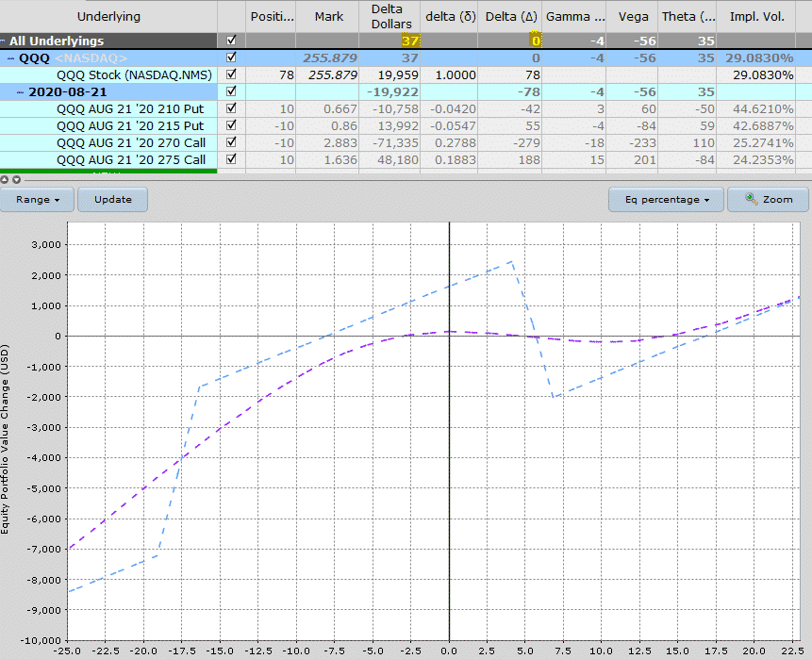Collapse the 2020-08-21 expiry group

pos(20,92)
